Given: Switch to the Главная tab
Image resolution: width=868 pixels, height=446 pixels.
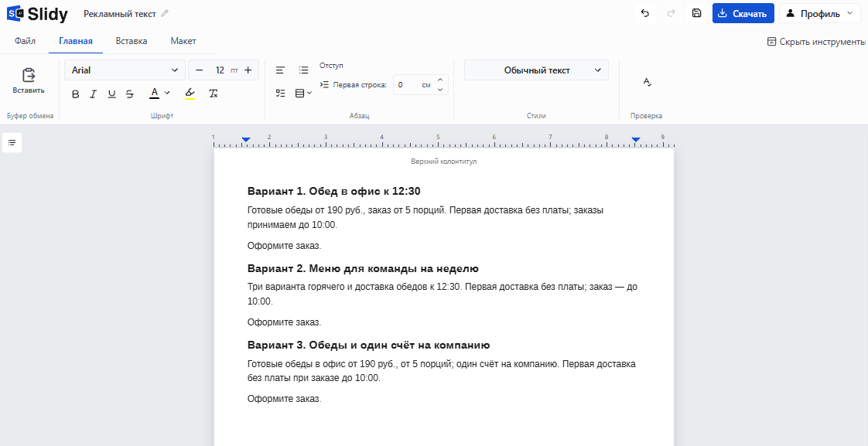Looking at the screenshot, I should (76, 41).
